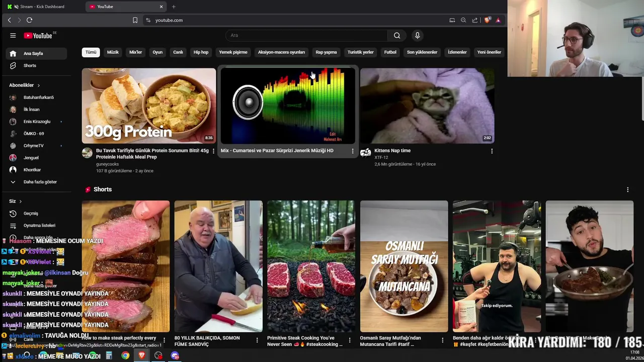Select the Rap yapma filter chip
The image size is (644, 362).
(x=326, y=52)
